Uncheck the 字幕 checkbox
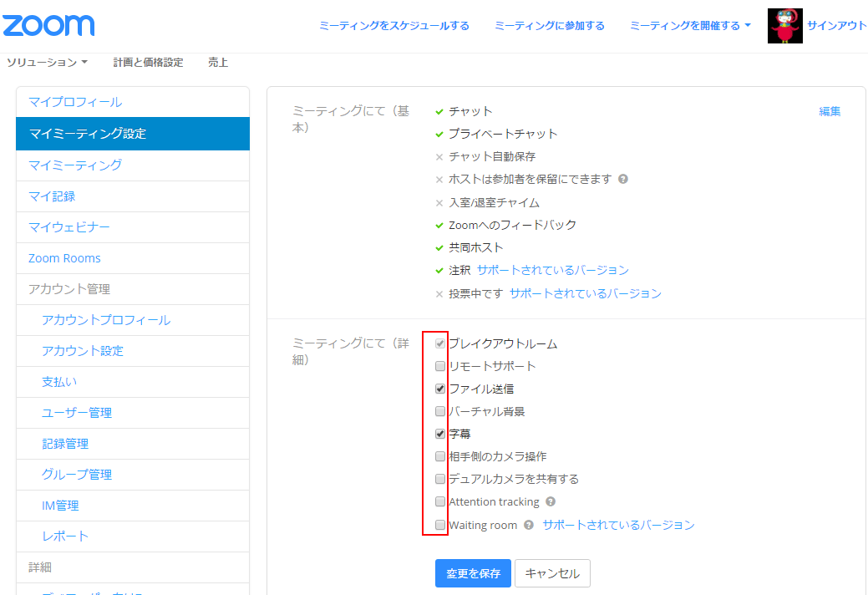Screen dimensions: 868x595 click(440, 434)
